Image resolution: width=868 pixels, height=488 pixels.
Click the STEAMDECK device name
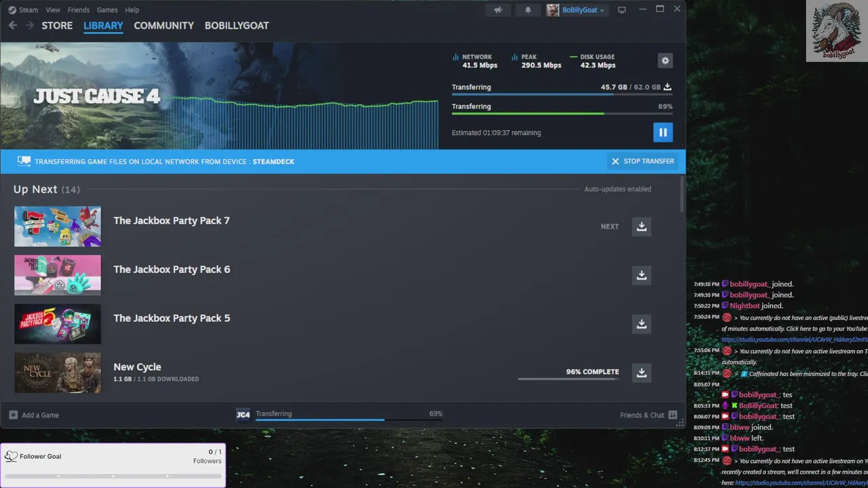273,161
